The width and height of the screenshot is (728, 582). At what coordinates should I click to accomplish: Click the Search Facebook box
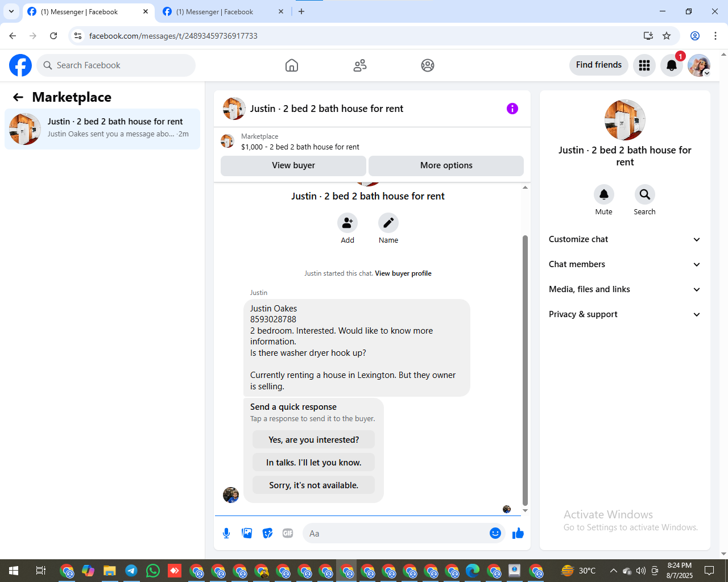tap(116, 65)
